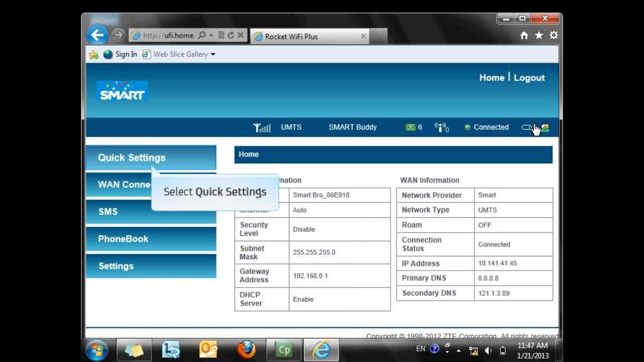The image size is (644, 362).
Task: Open the Windows Start button
Action: 96,349
